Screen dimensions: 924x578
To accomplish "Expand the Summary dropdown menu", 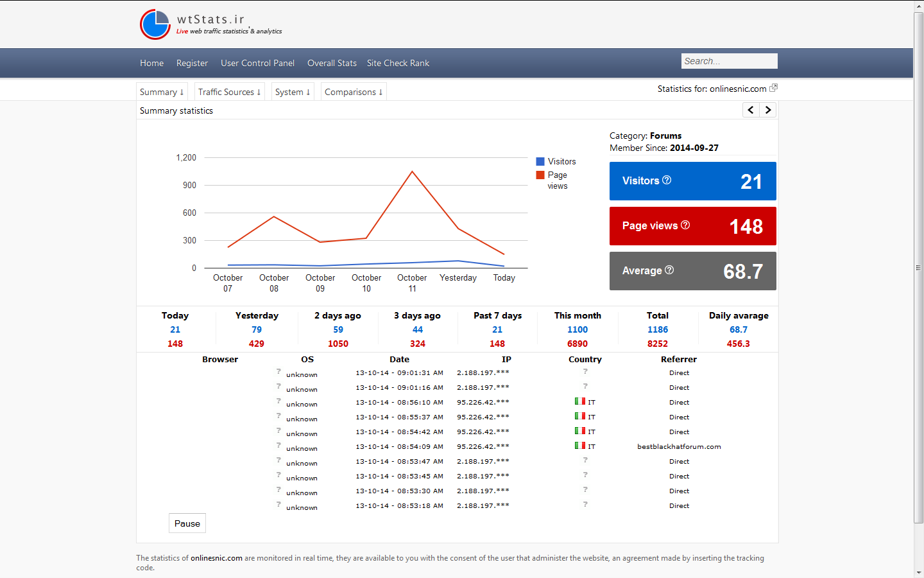I will 162,92.
